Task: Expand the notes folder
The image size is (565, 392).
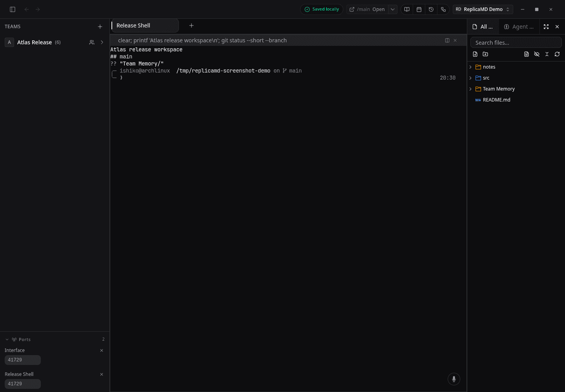Action: [470, 67]
